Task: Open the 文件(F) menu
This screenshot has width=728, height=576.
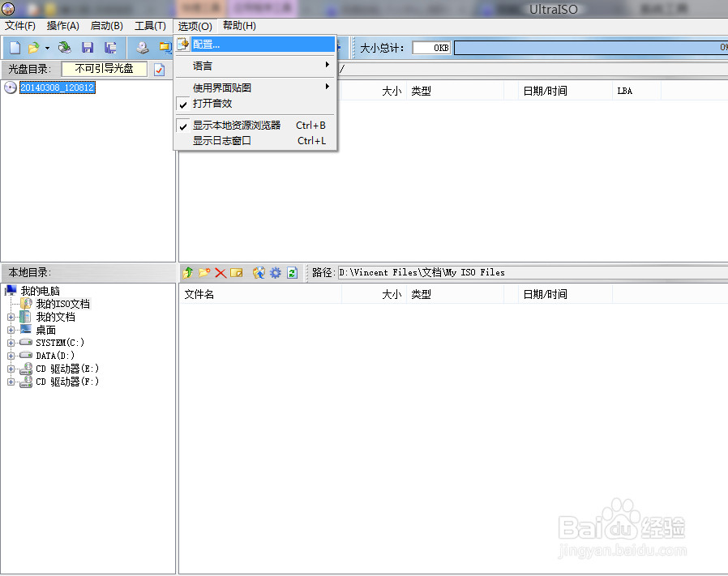Action: click(20, 26)
